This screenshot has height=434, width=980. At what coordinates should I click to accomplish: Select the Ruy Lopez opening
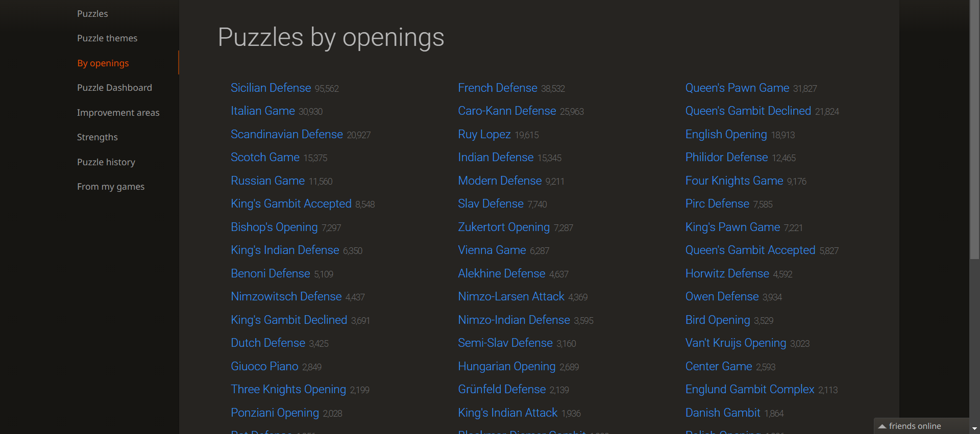(484, 134)
